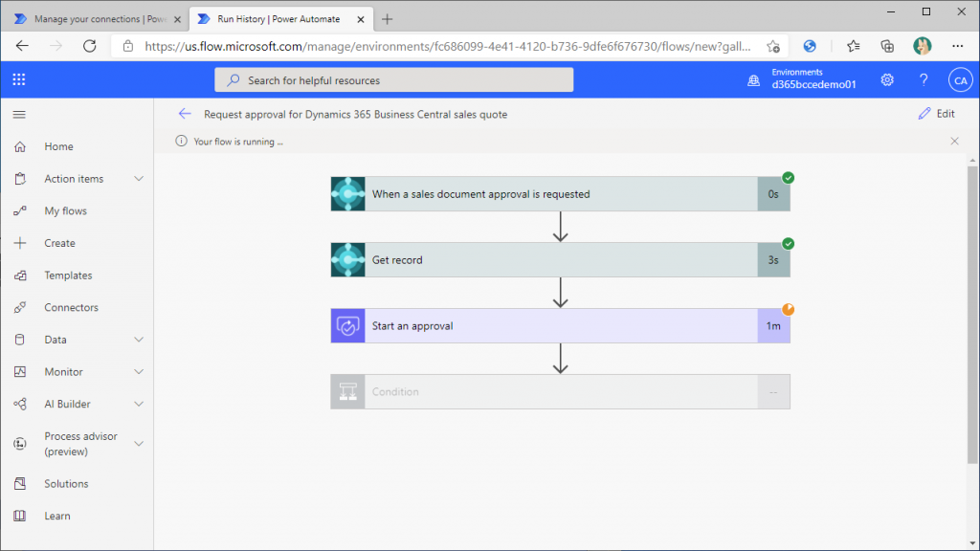
Task: Click the Home icon in sidebar
Action: [20, 146]
